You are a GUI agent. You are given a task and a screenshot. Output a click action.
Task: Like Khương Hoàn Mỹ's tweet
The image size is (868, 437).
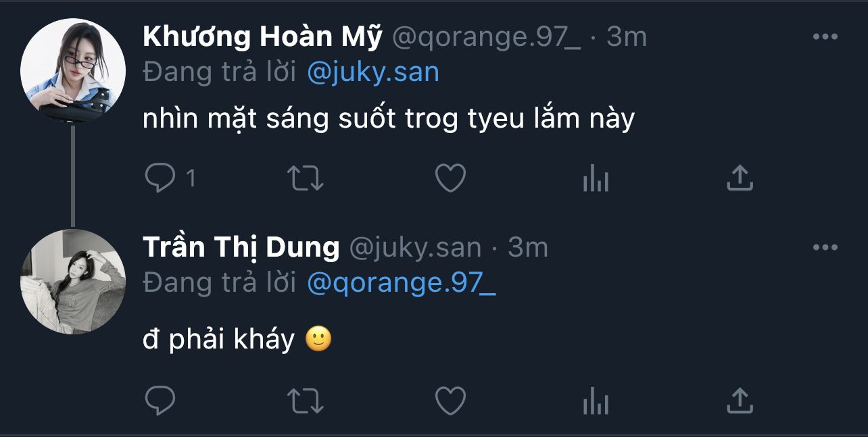[450, 178]
